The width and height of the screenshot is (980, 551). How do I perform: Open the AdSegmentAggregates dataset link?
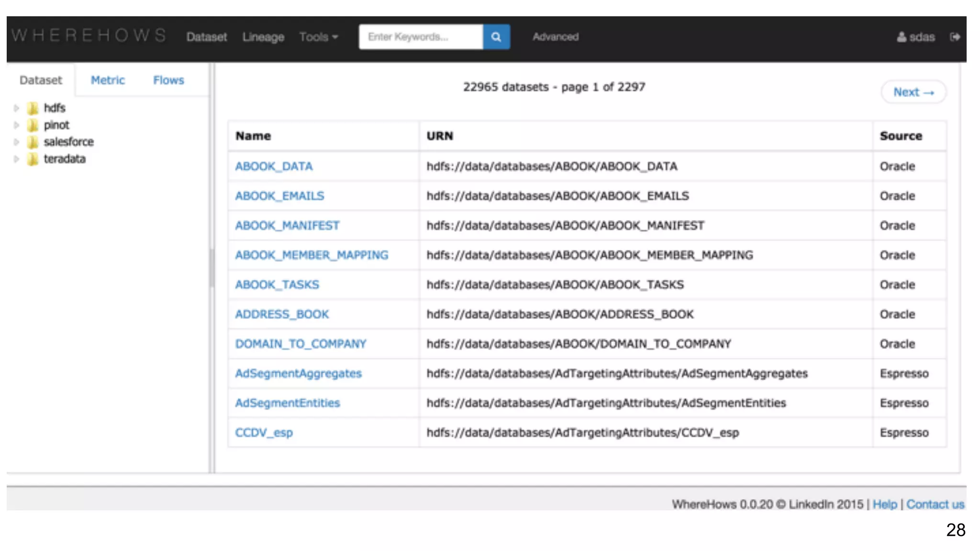pos(298,374)
